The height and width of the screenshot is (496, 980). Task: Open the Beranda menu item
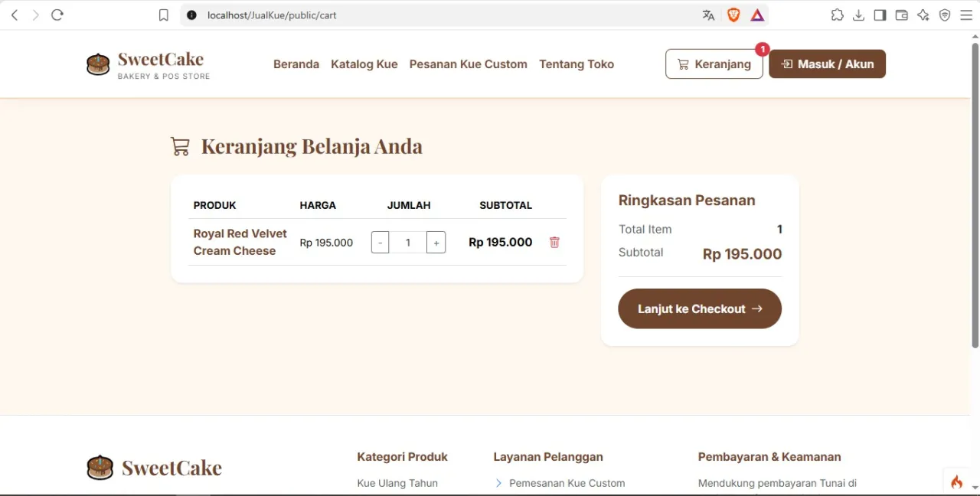point(296,64)
